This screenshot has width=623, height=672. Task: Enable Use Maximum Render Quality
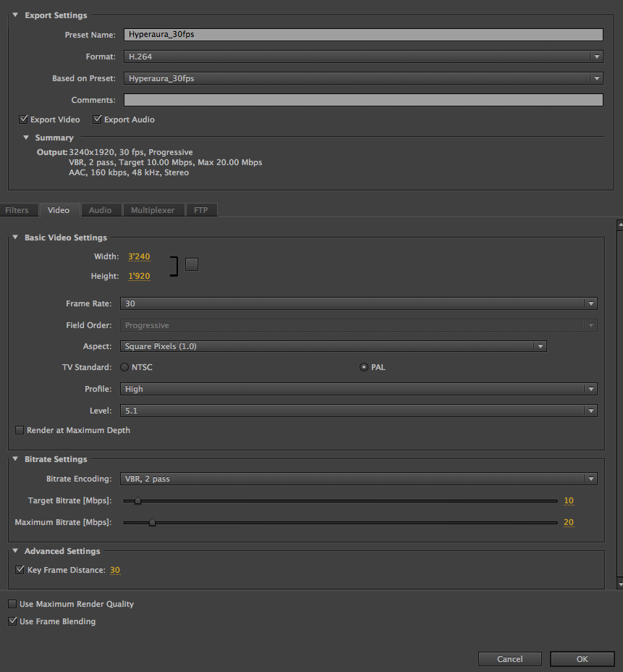click(x=12, y=604)
